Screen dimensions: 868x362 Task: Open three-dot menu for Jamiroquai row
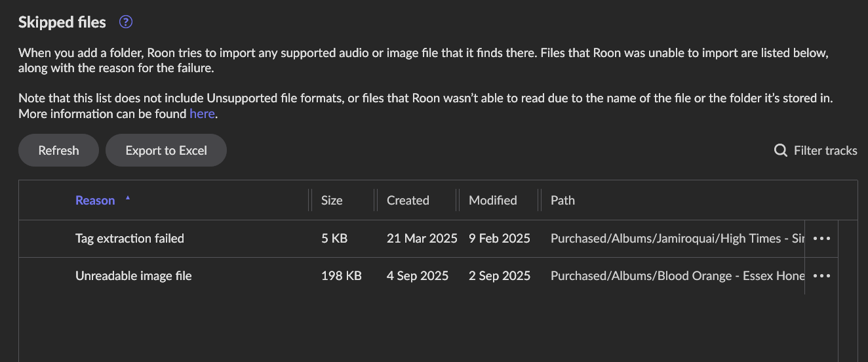coord(821,239)
